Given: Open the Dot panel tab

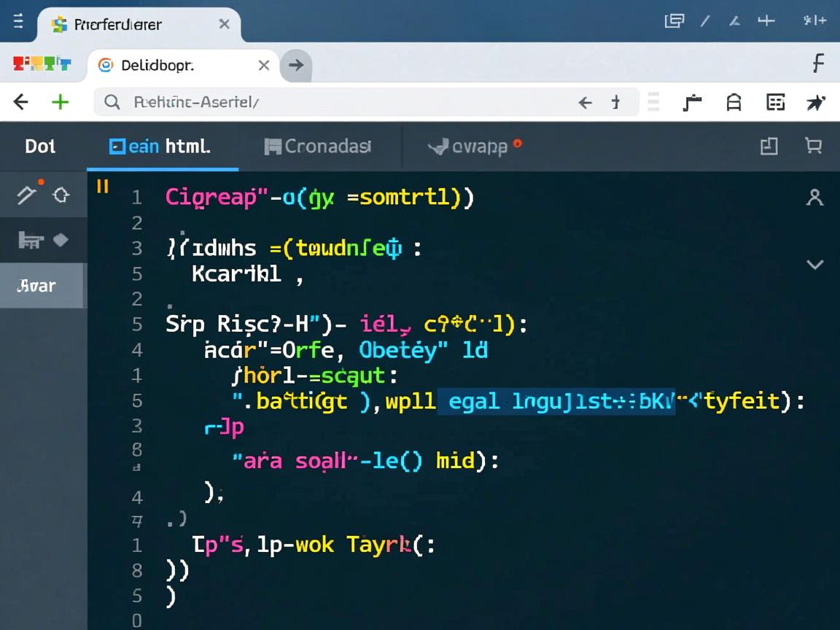Looking at the screenshot, I should click(x=40, y=146).
